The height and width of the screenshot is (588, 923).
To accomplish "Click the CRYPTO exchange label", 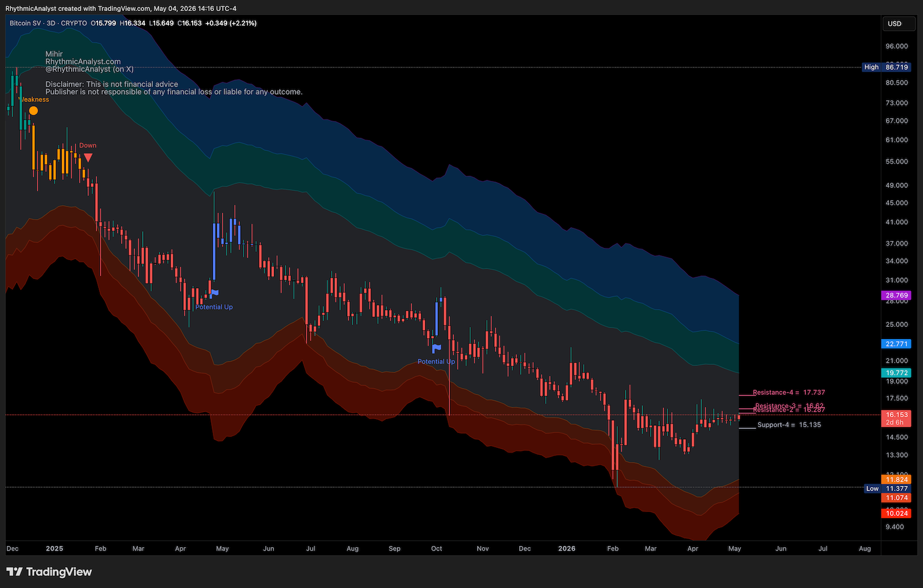I will pos(74,24).
